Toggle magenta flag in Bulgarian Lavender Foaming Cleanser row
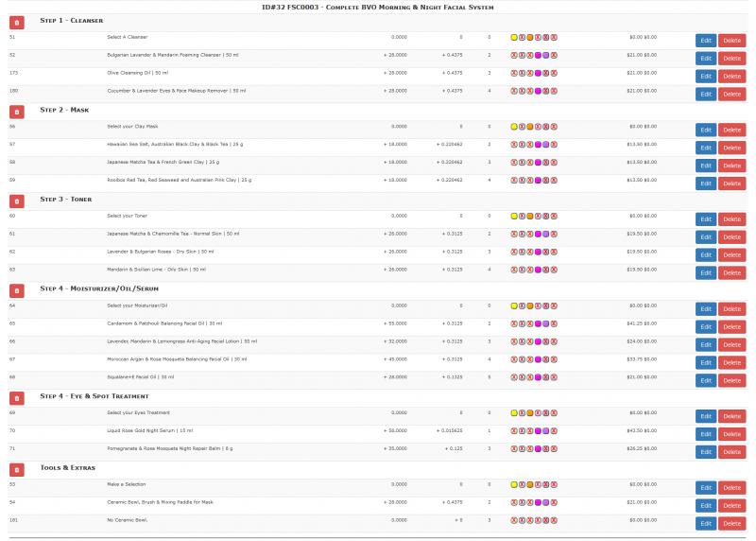 click(538, 55)
